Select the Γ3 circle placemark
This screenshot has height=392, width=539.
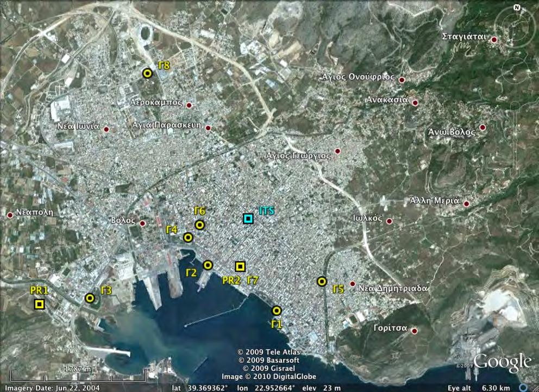tap(90, 298)
